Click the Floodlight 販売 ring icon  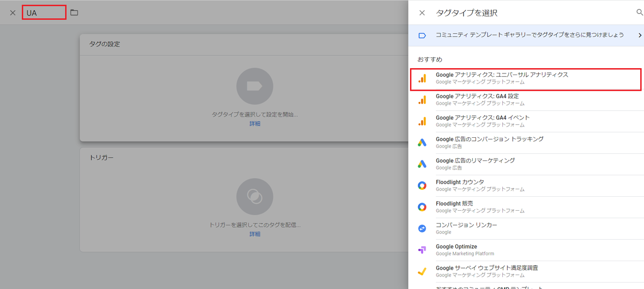click(422, 207)
